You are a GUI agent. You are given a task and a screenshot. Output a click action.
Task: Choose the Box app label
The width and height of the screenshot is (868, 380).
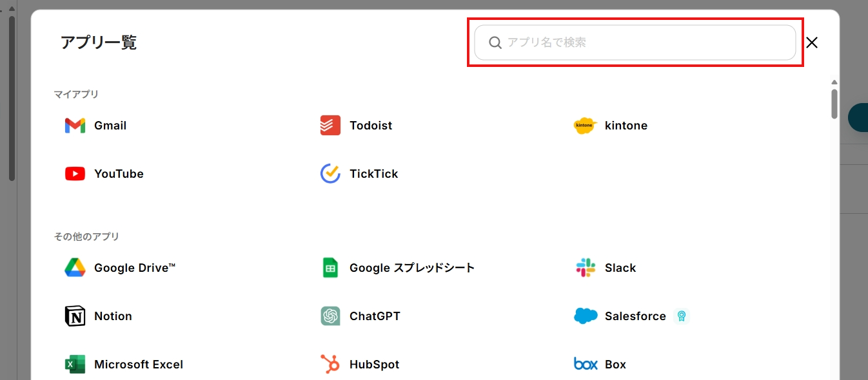(615, 365)
